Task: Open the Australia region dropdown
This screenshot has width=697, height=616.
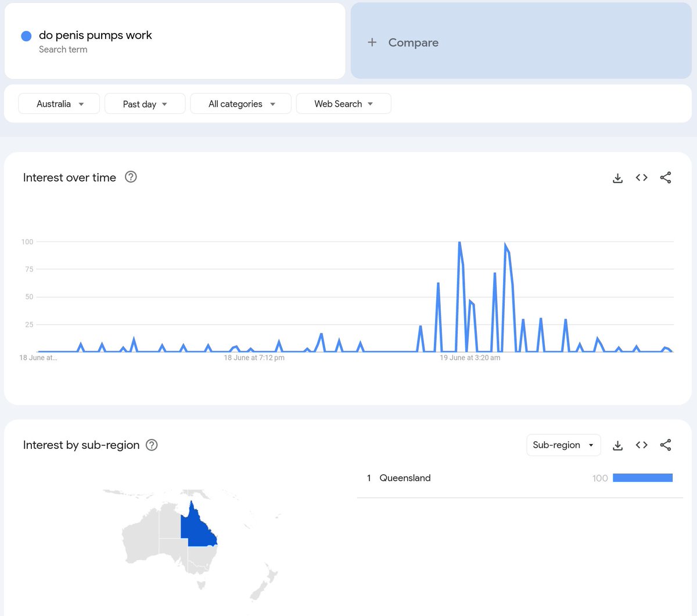Action: click(59, 104)
